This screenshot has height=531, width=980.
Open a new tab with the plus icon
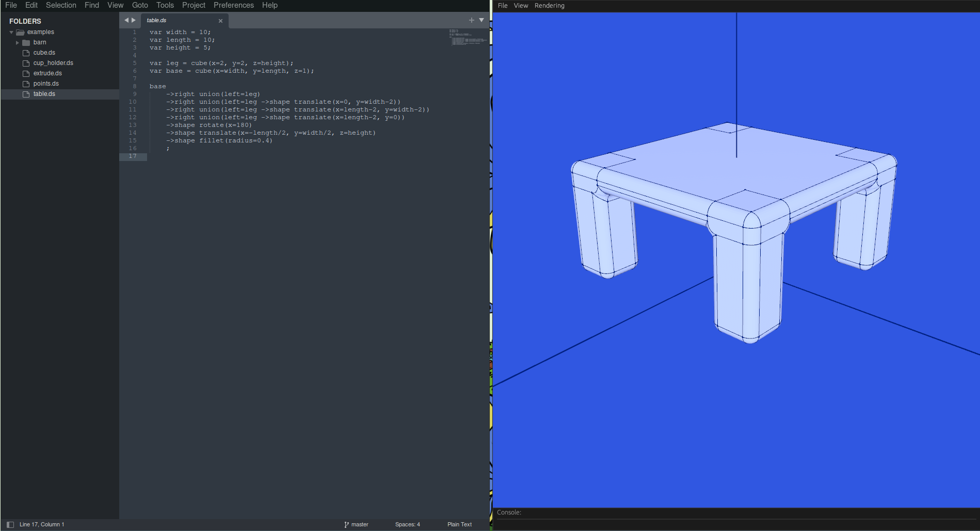[x=471, y=20]
